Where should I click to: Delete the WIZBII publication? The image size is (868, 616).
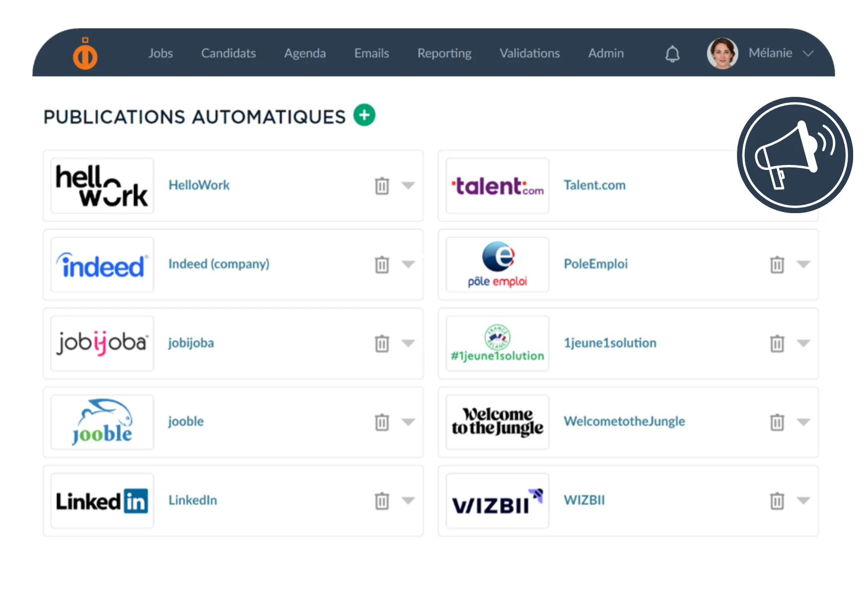777,501
